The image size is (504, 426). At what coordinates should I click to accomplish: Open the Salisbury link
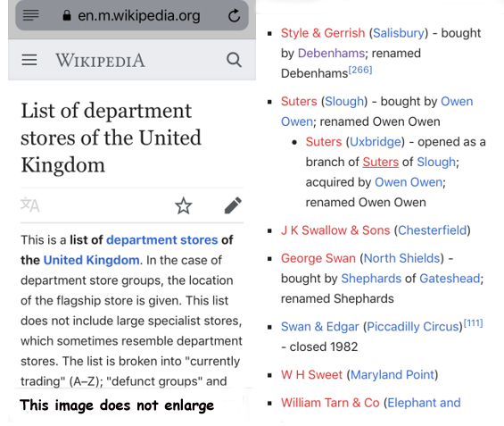[399, 33]
